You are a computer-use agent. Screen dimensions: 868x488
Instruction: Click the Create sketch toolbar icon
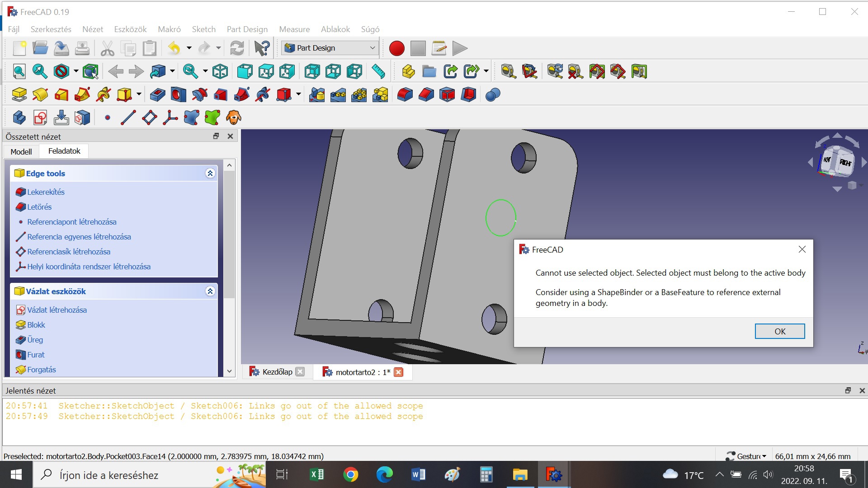pyautogui.click(x=40, y=118)
